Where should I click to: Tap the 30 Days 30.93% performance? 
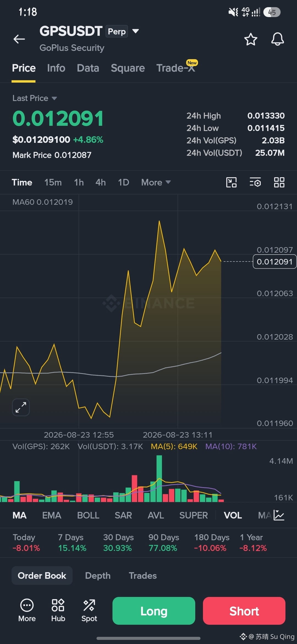point(118,542)
